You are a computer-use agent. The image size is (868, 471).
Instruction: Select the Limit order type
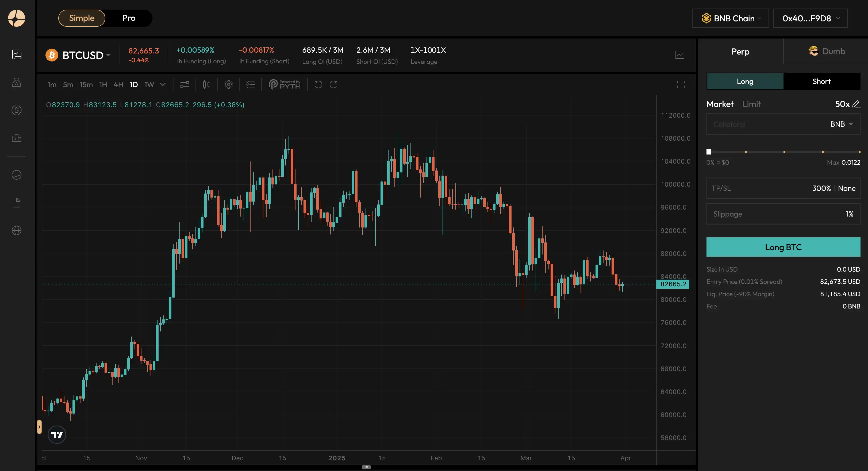click(x=751, y=104)
